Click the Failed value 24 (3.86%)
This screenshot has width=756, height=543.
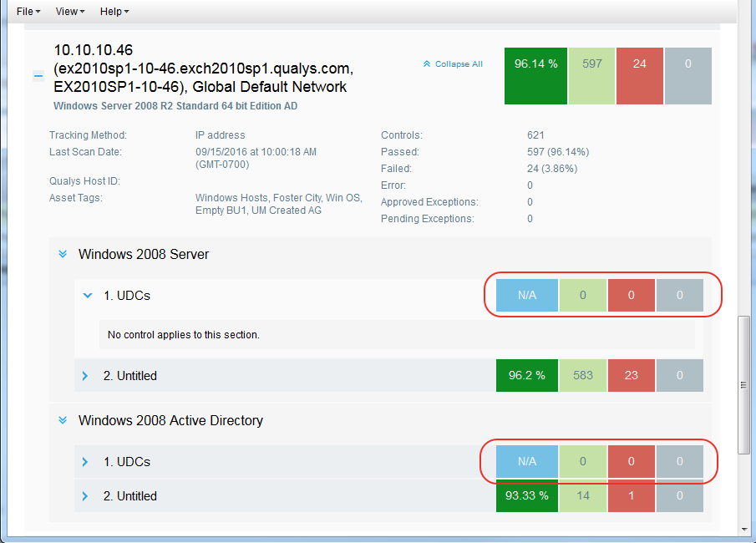[552, 169]
